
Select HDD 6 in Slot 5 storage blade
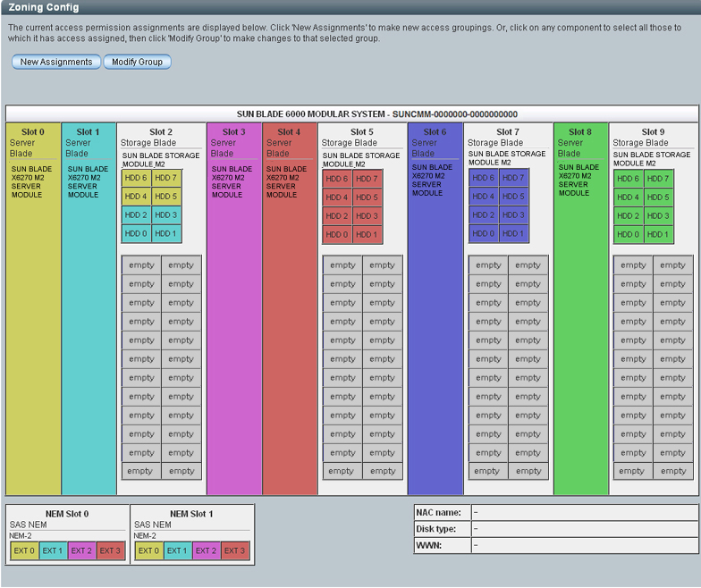point(336,179)
